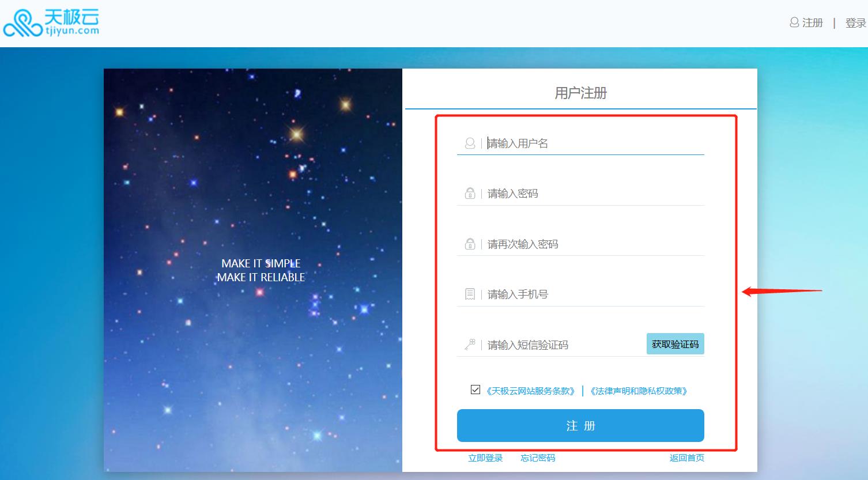Click the blue 注册 submit button
This screenshot has width=868, height=480.
pos(580,425)
